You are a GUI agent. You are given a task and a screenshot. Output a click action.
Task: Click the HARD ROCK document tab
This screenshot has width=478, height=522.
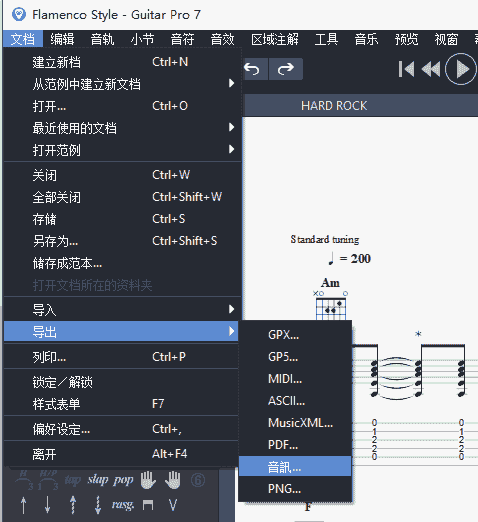point(334,106)
